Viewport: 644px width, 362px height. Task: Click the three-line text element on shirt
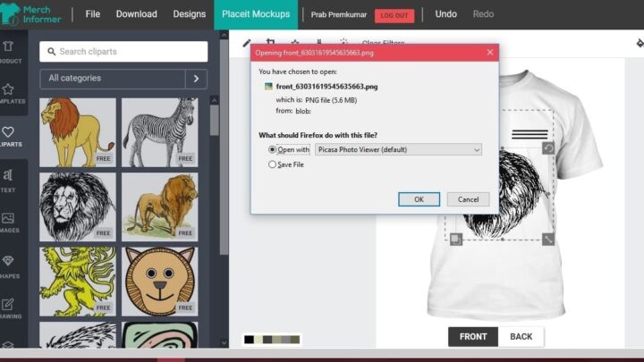530,134
